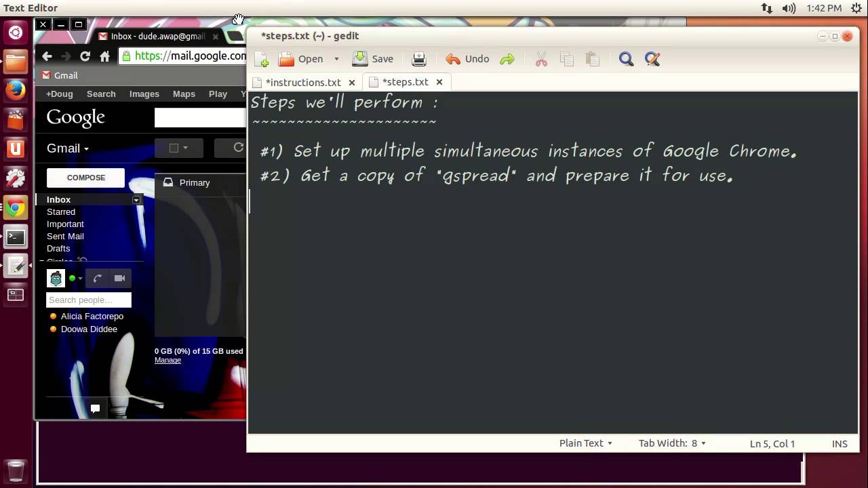This screenshot has height=488, width=868.
Task: Click the Chrome home icon
Action: tap(104, 56)
